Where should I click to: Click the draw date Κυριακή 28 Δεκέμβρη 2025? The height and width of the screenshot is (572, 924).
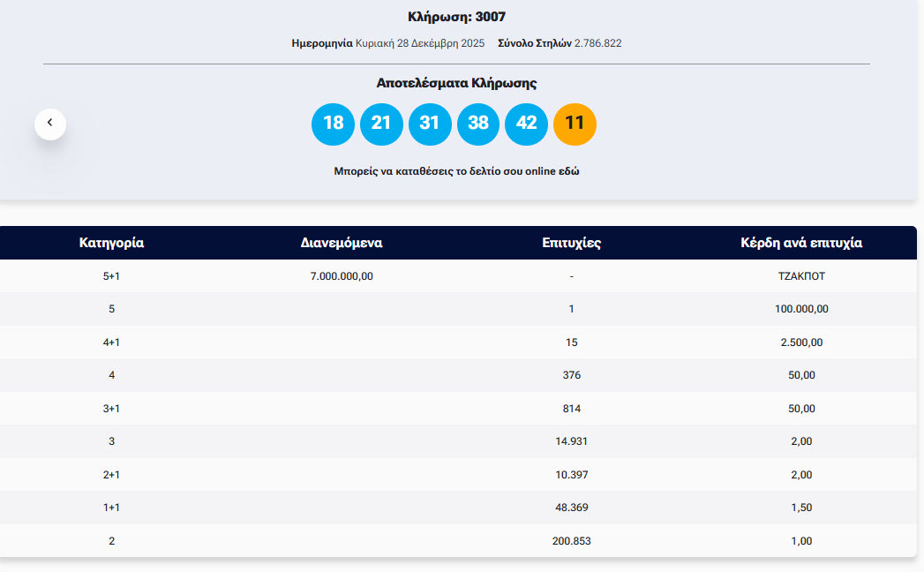(420, 43)
